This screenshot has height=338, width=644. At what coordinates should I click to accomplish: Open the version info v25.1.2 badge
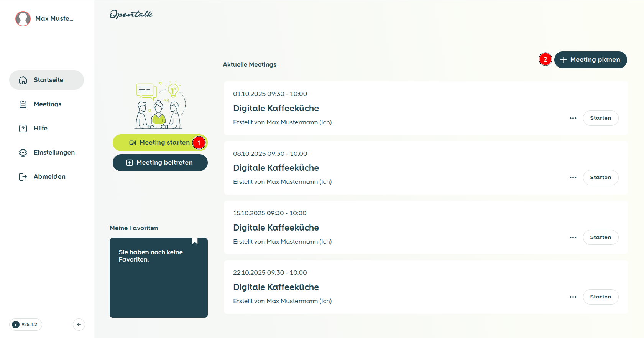coord(26,325)
